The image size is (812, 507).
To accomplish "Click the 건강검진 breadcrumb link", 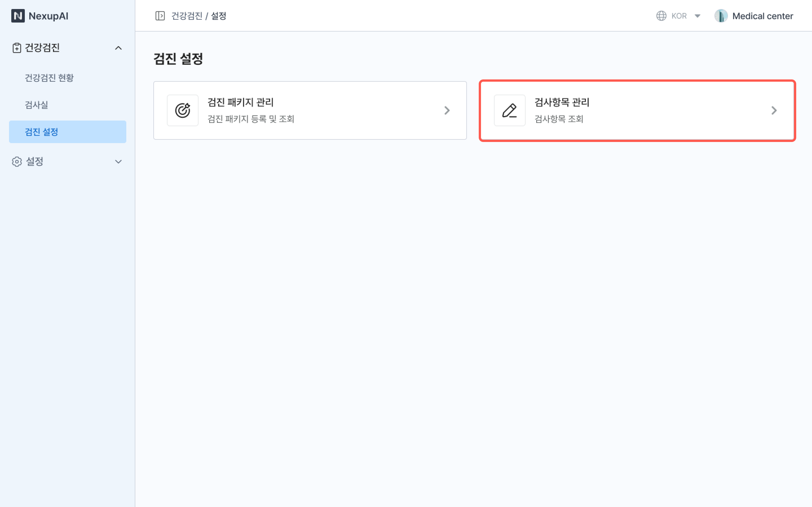I will click(187, 16).
